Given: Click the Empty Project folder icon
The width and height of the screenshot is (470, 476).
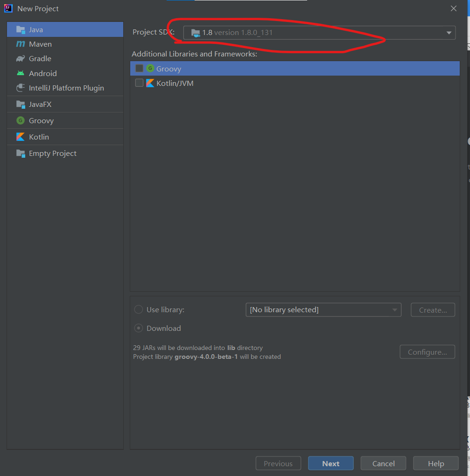Looking at the screenshot, I should pyautogui.click(x=21, y=153).
